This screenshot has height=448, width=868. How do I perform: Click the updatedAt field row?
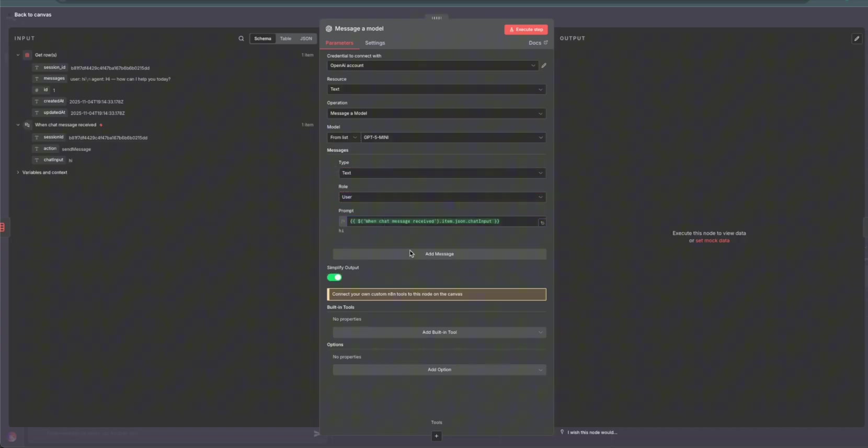(x=79, y=113)
